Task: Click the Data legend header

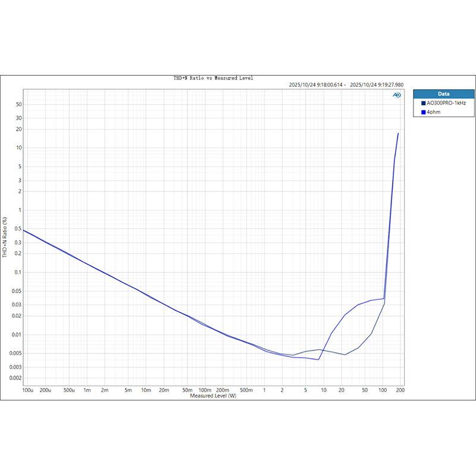Action: (x=443, y=94)
